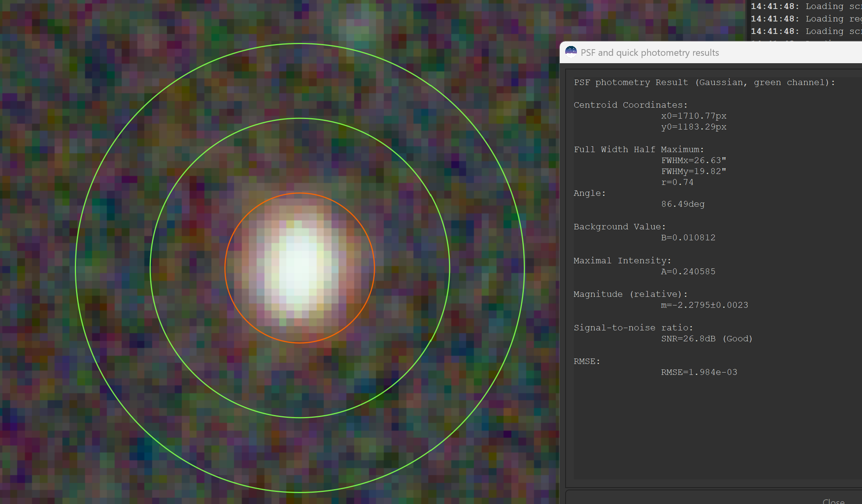Click the 'Loading reg' log entry
The height and width of the screenshot is (504, 862).
(x=834, y=19)
